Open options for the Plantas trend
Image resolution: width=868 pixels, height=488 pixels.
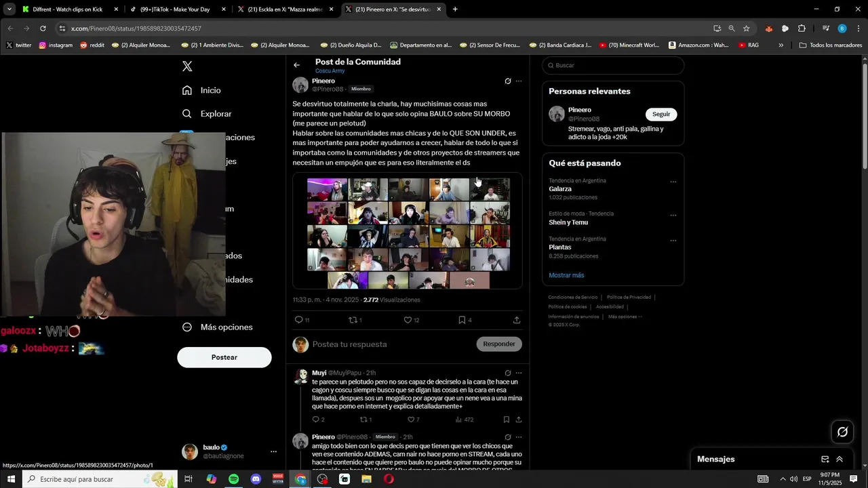673,240
